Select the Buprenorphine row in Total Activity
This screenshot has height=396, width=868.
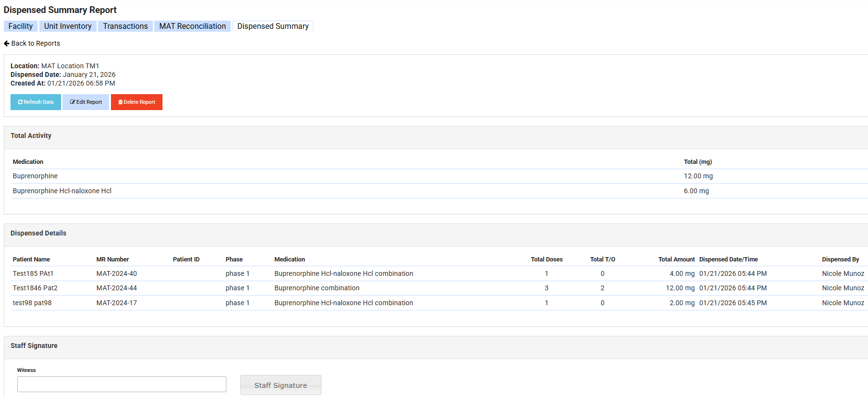[x=35, y=176]
